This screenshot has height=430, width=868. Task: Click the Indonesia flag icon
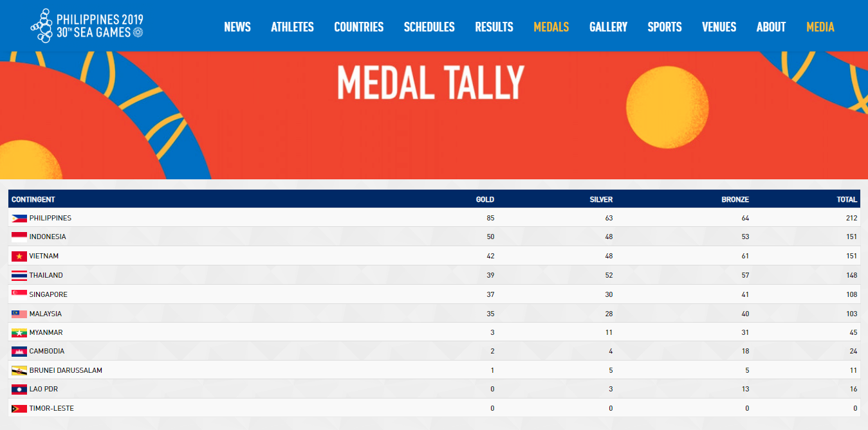[19, 237]
